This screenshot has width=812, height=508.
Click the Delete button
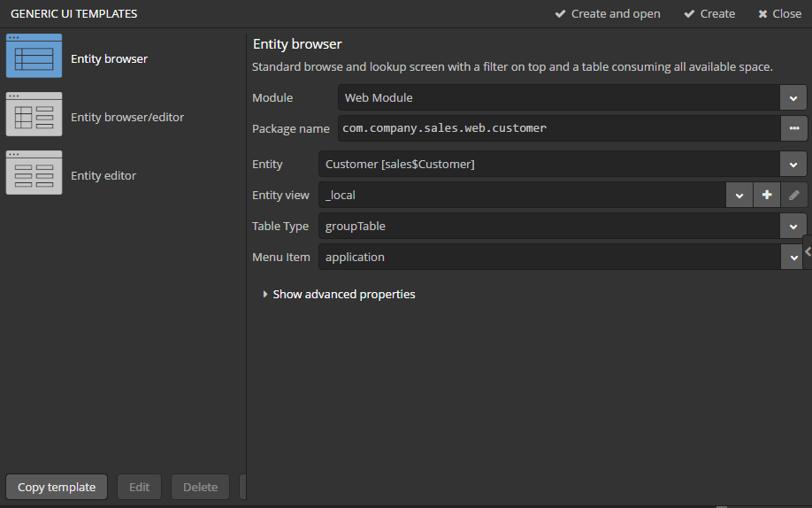200,487
